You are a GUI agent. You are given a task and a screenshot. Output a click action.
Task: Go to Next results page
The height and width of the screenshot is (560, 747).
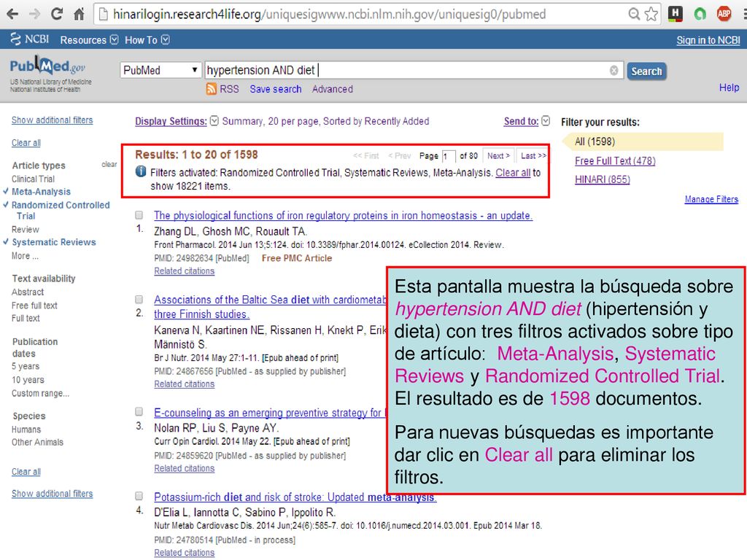click(x=498, y=156)
